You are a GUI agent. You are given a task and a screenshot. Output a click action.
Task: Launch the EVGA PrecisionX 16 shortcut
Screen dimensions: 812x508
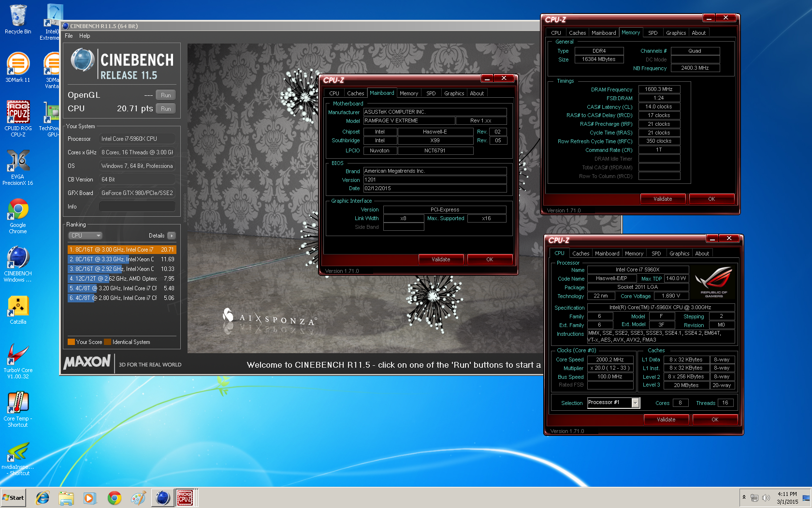[x=18, y=167]
